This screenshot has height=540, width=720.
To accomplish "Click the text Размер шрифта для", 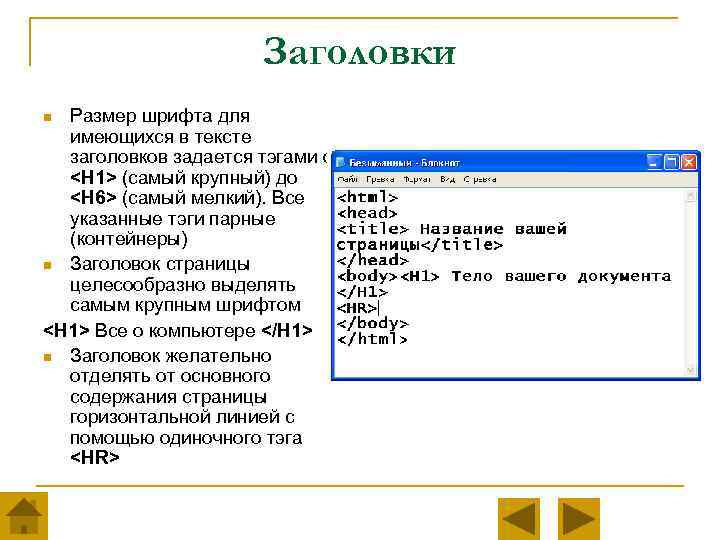I will pyautogui.click(x=160, y=116).
